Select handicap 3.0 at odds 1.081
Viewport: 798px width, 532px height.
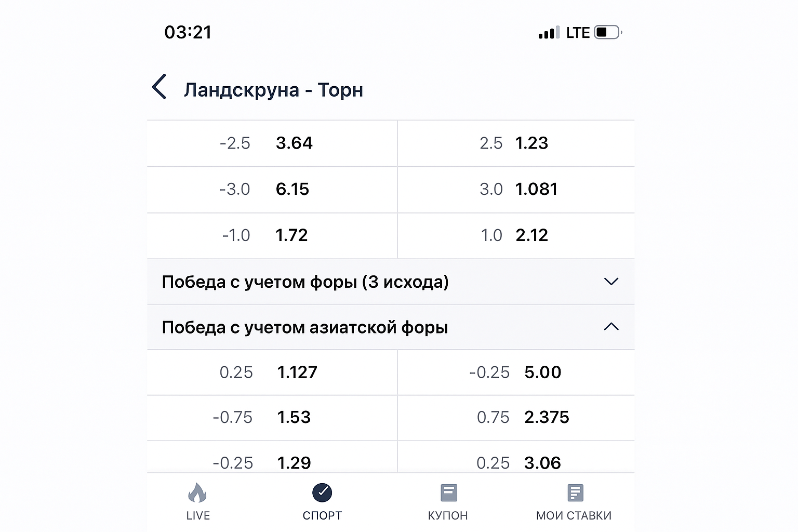[x=516, y=190]
